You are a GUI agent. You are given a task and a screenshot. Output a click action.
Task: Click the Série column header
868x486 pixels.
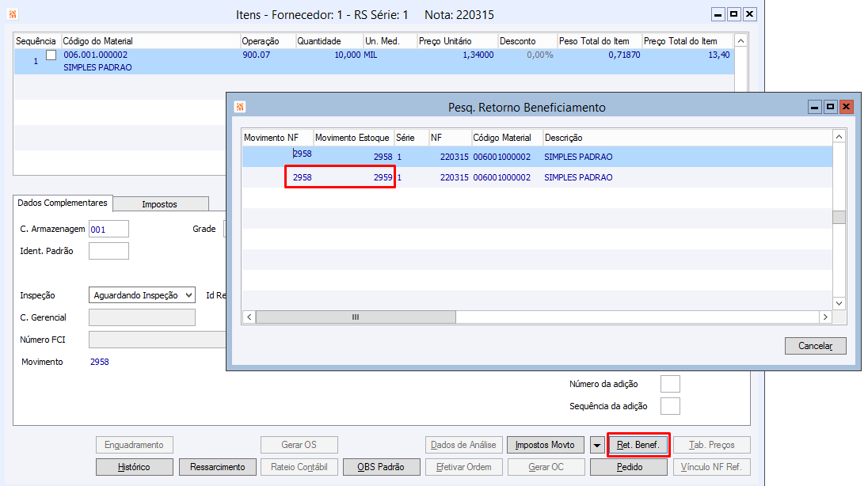(411, 138)
